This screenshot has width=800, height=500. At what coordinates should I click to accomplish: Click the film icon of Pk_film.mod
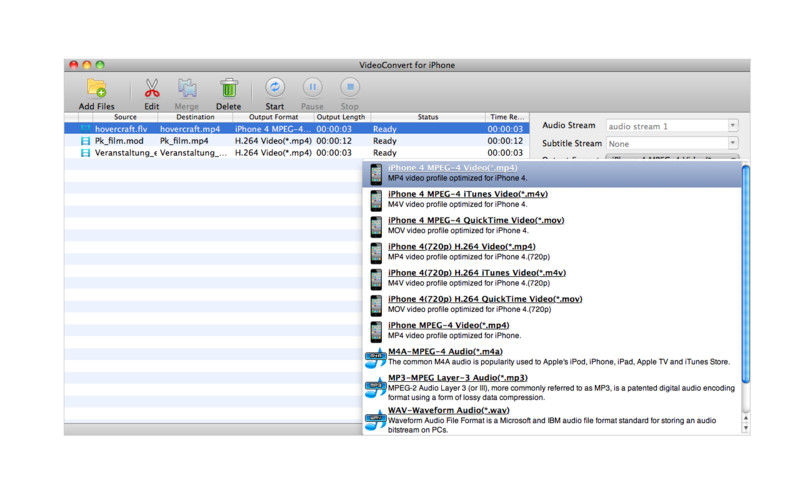tap(85, 141)
